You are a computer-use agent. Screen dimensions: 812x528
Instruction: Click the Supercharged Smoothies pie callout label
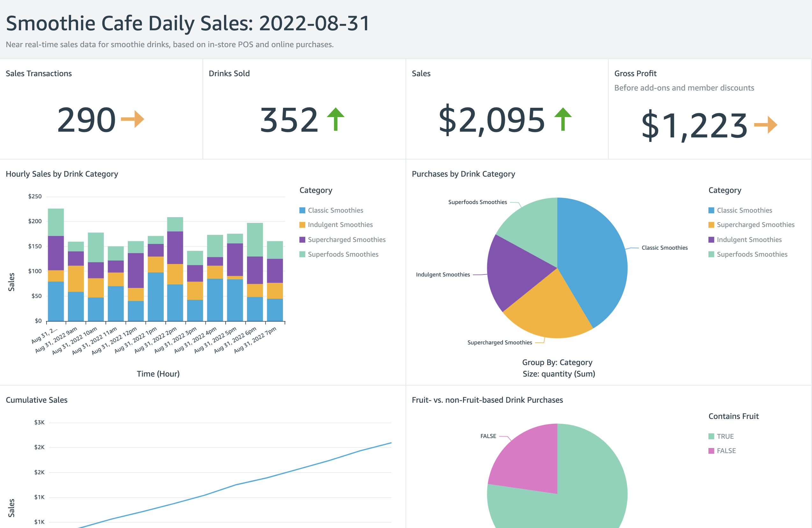click(499, 343)
